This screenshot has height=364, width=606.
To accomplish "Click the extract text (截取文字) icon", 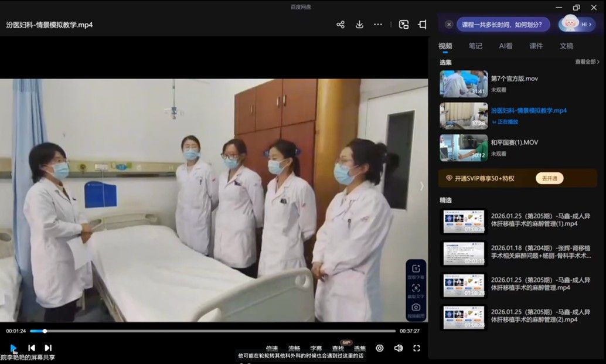I will click(x=416, y=290).
